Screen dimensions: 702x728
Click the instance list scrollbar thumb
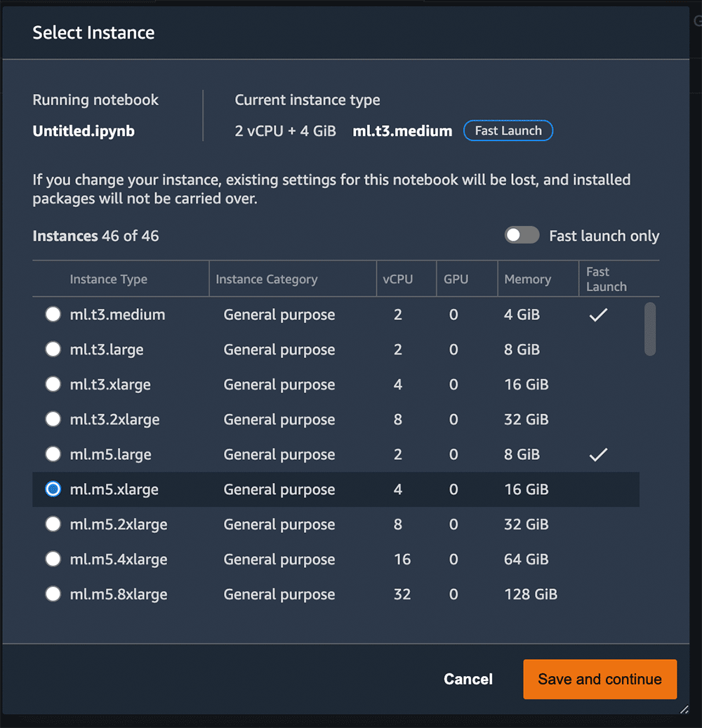point(650,329)
